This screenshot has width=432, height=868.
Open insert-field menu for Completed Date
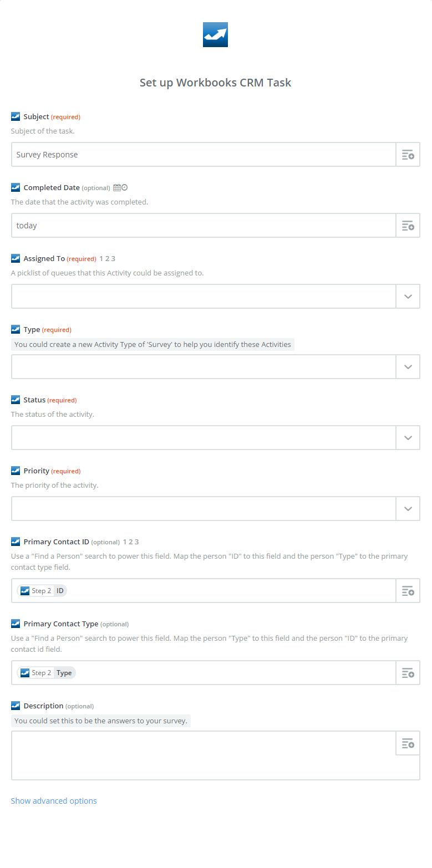408,226
